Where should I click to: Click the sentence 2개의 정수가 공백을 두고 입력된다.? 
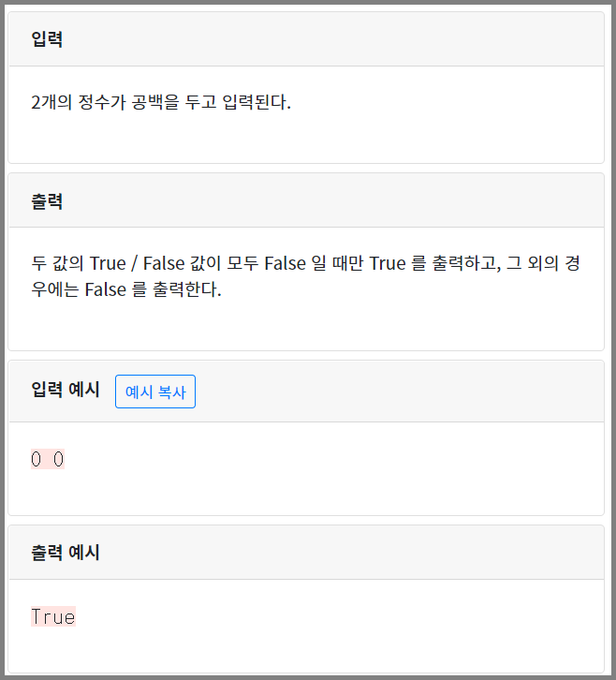161,102
